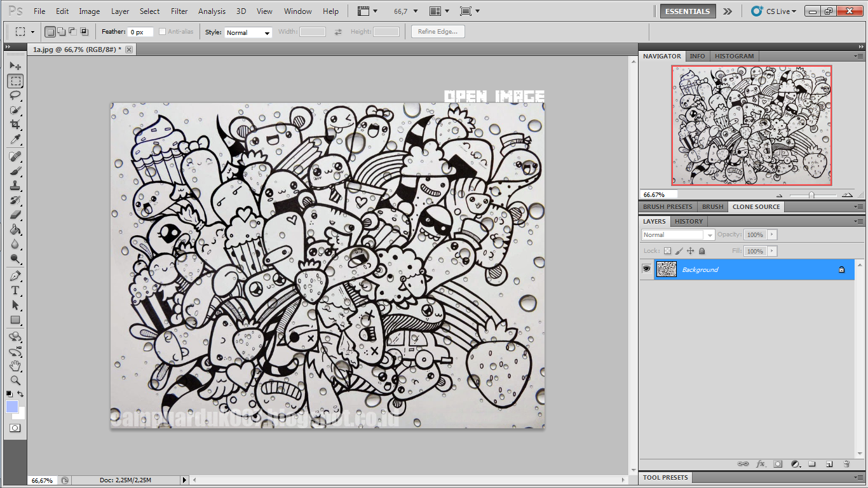Open the CS Live dropdown

(774, 11)
